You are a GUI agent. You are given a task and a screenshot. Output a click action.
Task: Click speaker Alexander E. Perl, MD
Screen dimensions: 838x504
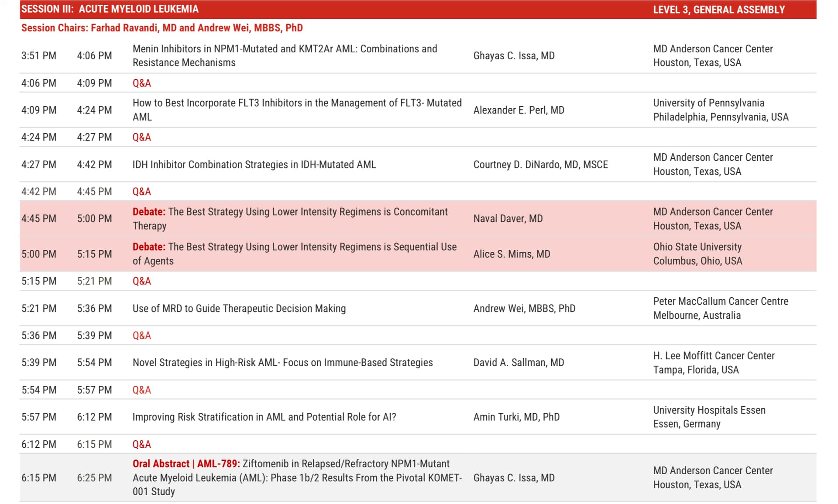[x=519, y=110]
